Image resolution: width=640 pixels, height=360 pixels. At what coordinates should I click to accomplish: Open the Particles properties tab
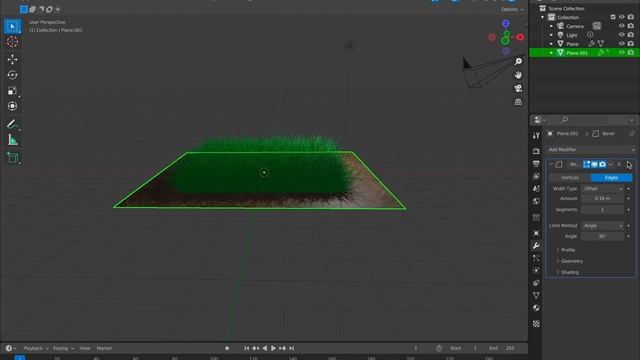(536, 258)
